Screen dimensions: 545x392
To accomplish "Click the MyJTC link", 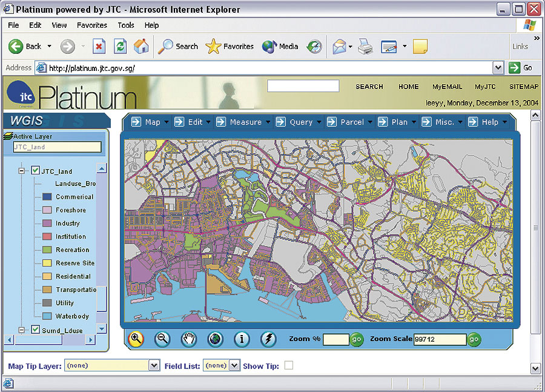I will tap(485, 87).
